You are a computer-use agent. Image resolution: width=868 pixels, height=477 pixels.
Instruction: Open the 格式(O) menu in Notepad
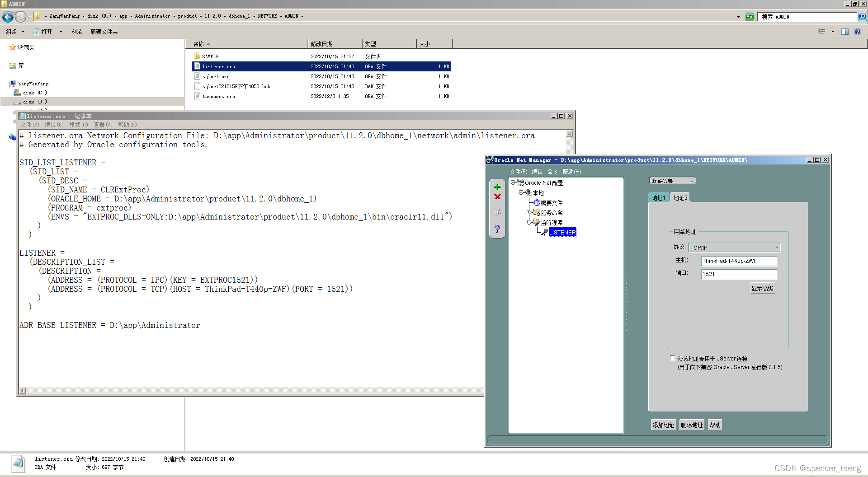pyautogui.click(x=79, y=125)
